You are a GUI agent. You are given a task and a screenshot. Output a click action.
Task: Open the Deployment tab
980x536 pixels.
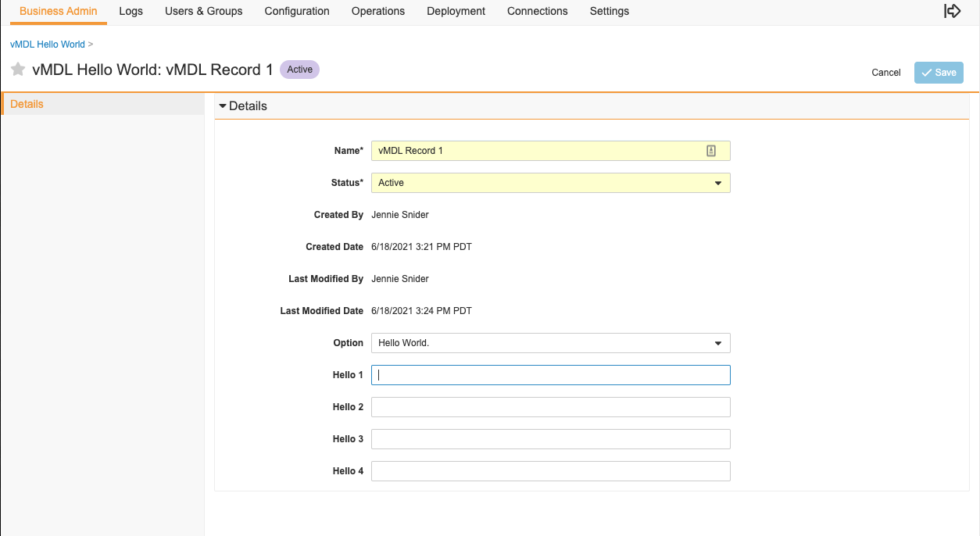tap(456, 11)
